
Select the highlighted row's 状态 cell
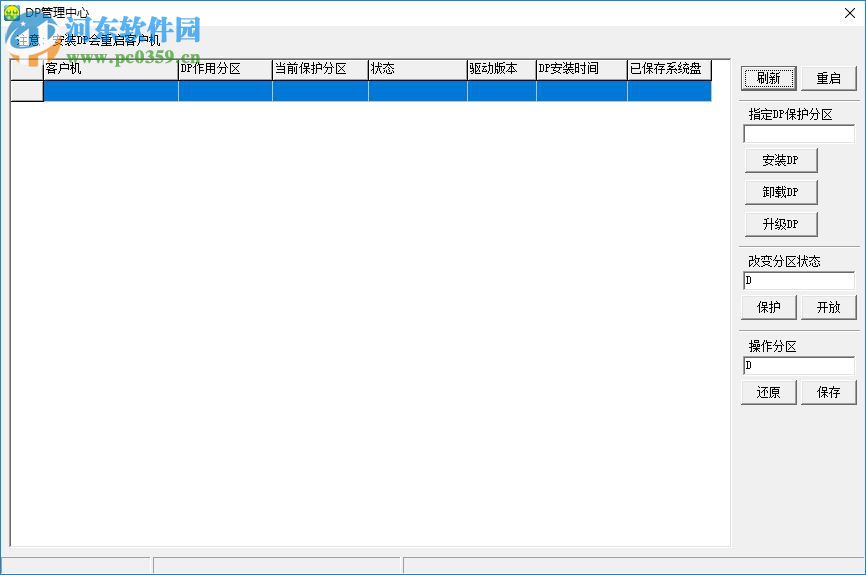[418, 91]
